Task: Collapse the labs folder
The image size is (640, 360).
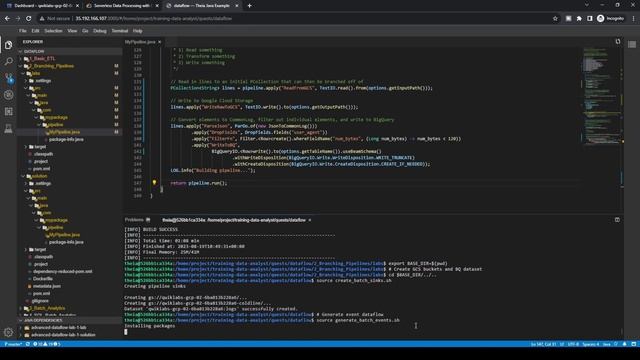Action: [23, 73]
